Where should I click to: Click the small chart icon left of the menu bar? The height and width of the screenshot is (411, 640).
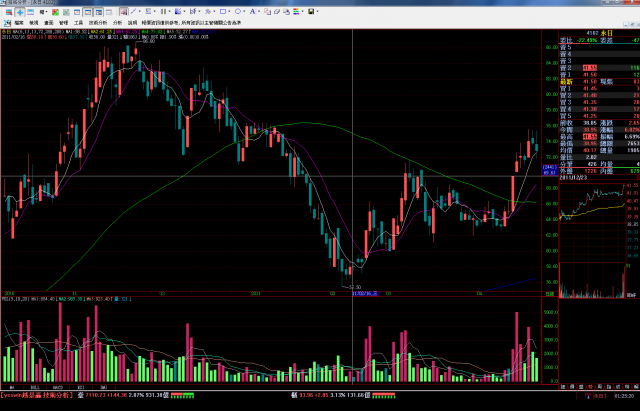tap(7, 23)
